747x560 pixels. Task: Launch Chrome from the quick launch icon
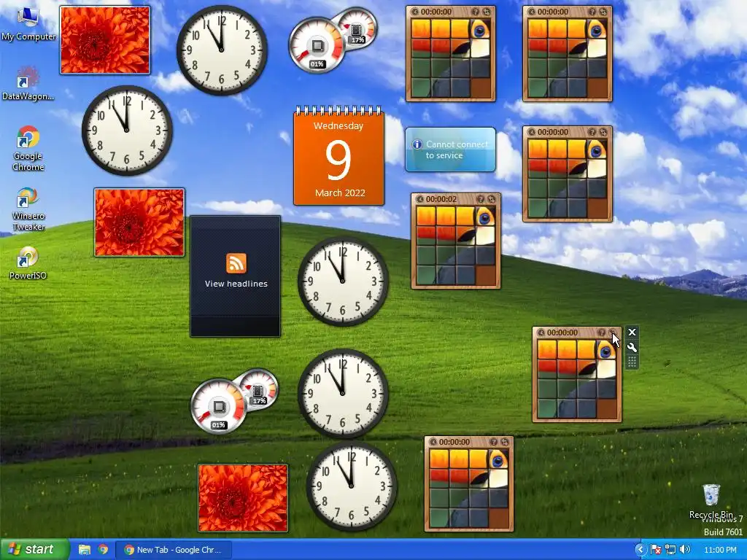coord(103,550)
